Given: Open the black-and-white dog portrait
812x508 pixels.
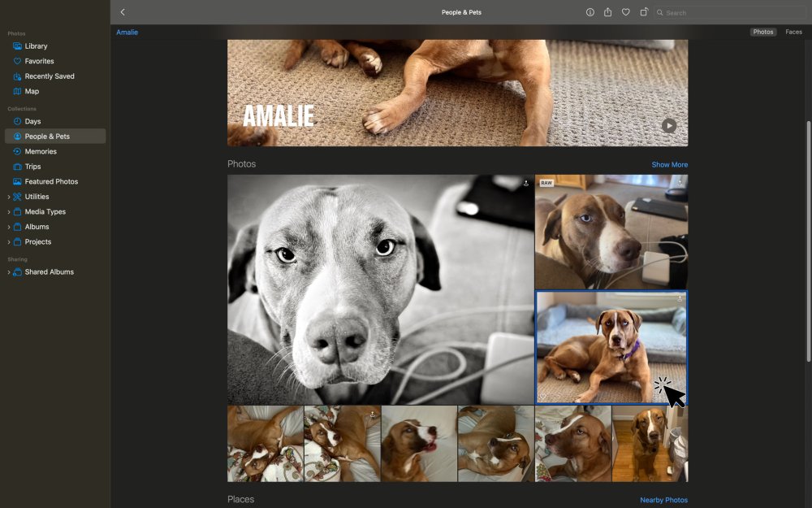Looking at the screenshot, I should 381,289.
